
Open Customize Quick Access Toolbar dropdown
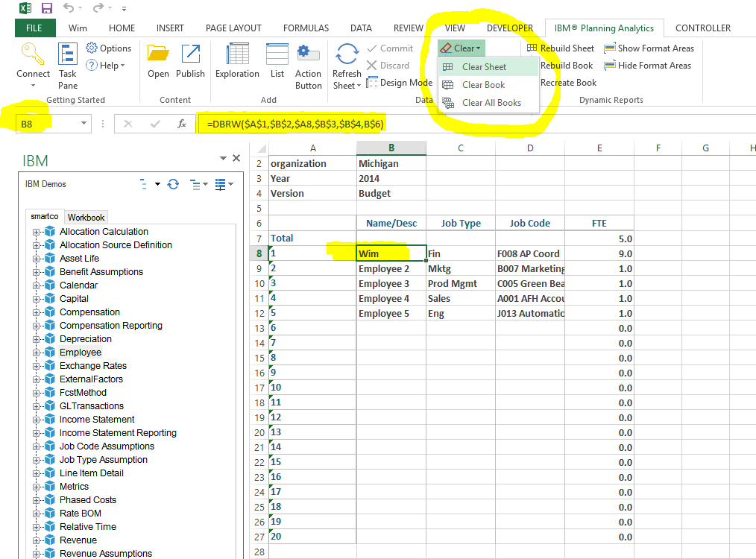tap(124, 9)
